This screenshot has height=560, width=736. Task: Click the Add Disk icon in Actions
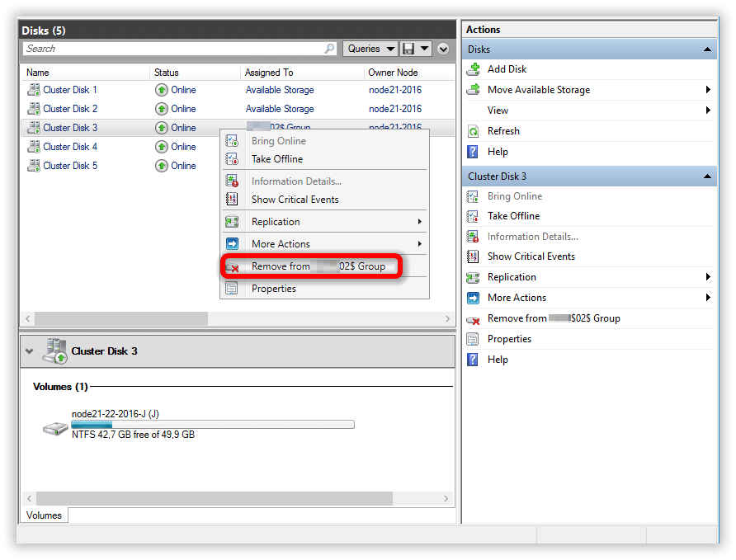(474, 70)
